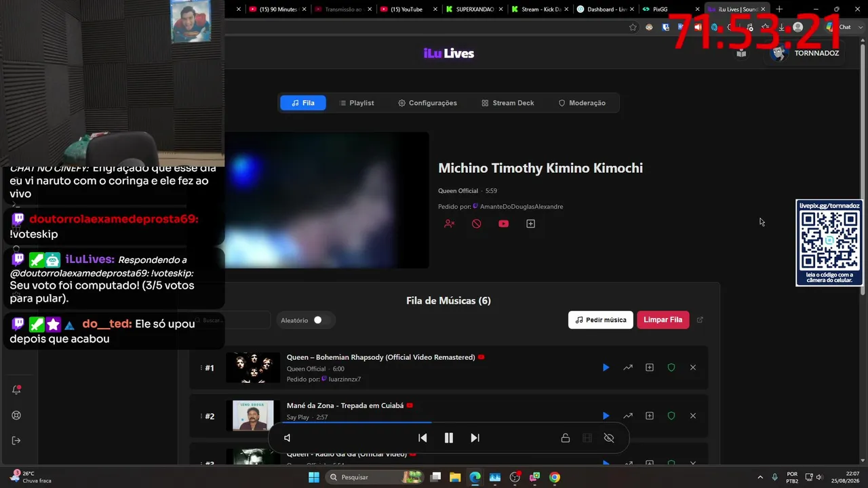The image size is (868, 488).
Task: Ban the requester of the current song
Action: (449, 224)
